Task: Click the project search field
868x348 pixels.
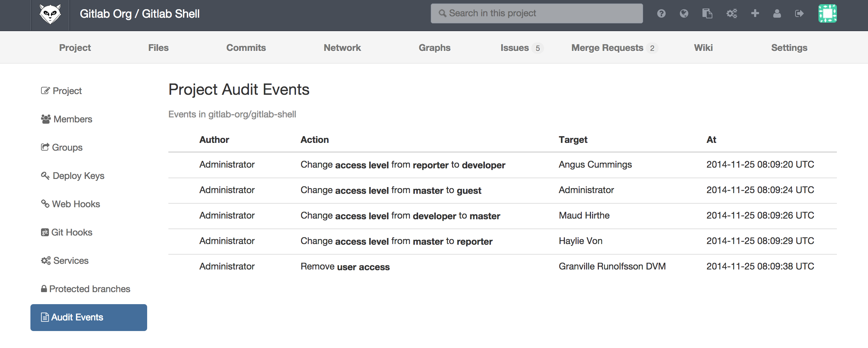Action: [536, 13]
